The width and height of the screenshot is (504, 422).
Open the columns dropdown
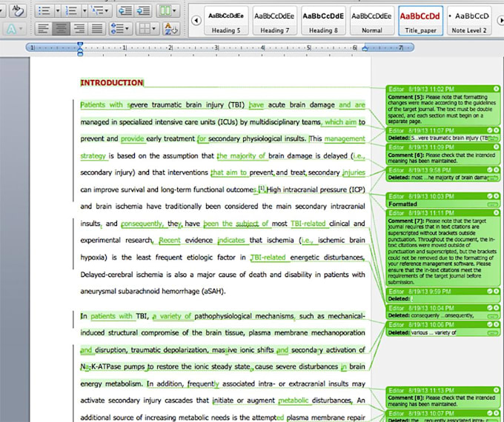point(168,11)
